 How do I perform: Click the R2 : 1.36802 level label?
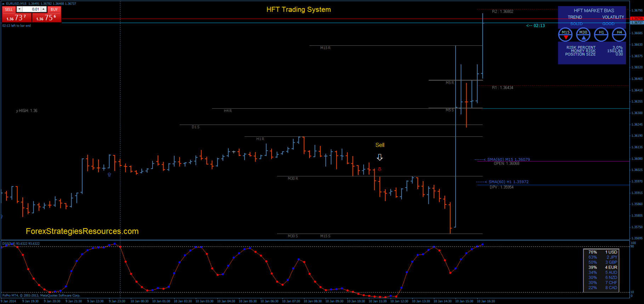(x=502, y=12)
